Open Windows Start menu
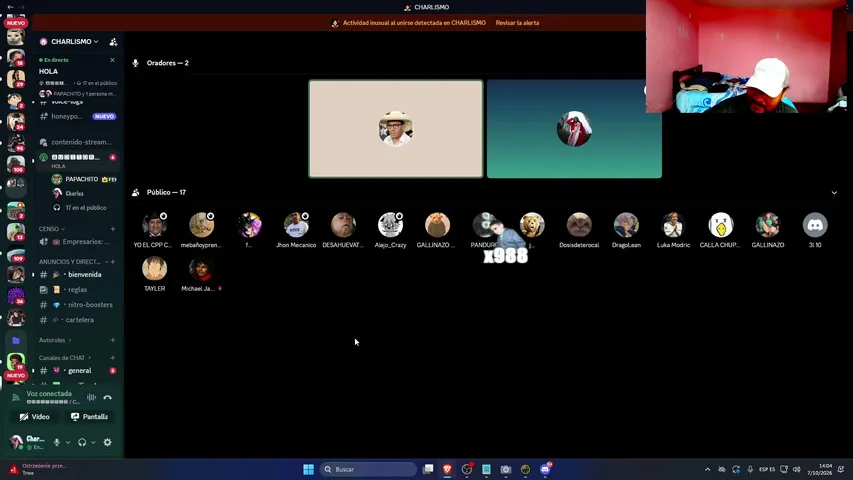Viewport: 853px width, 480px height. click(x=308, y=469)
